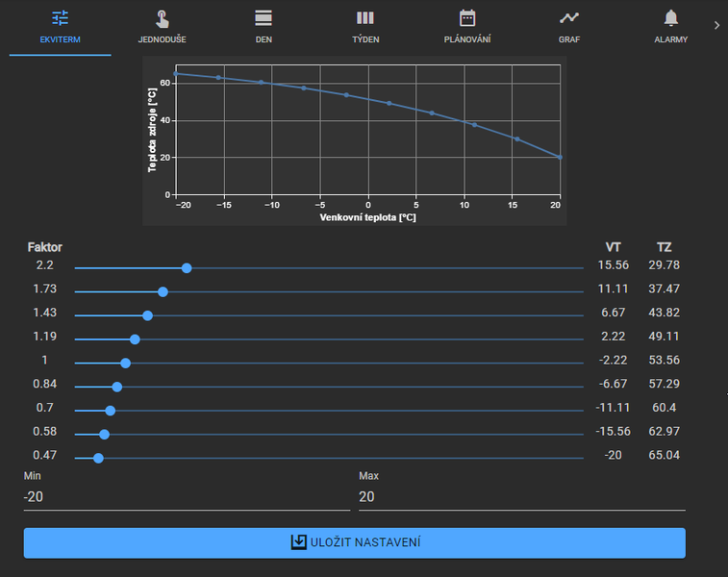Click the save icon in Uložit nastavení
This screenshot has width=728, height=577.
coord(298,542)
